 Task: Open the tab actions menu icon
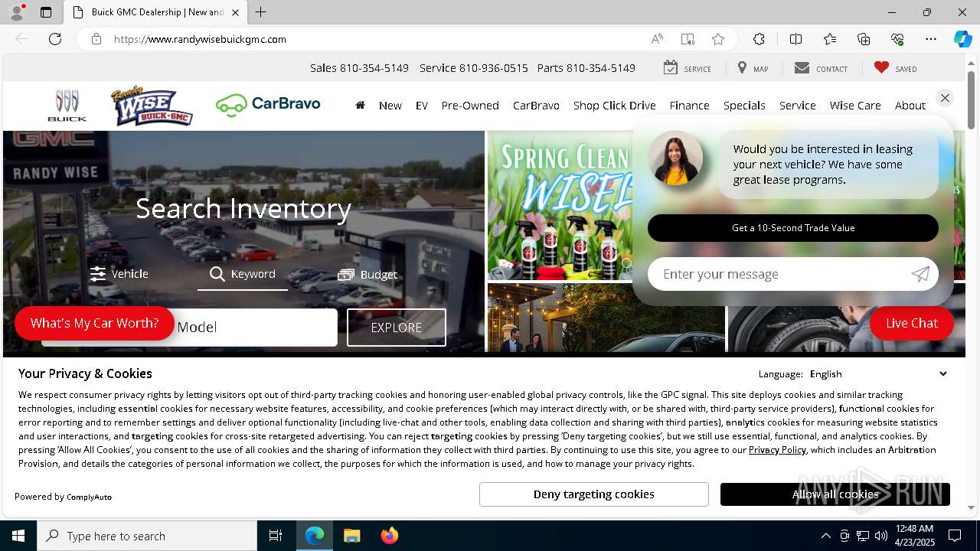coord(46,12)
